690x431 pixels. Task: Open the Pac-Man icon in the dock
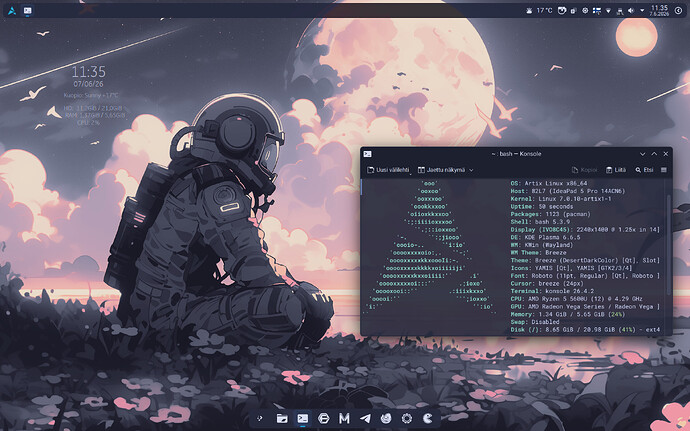point(427,418)
